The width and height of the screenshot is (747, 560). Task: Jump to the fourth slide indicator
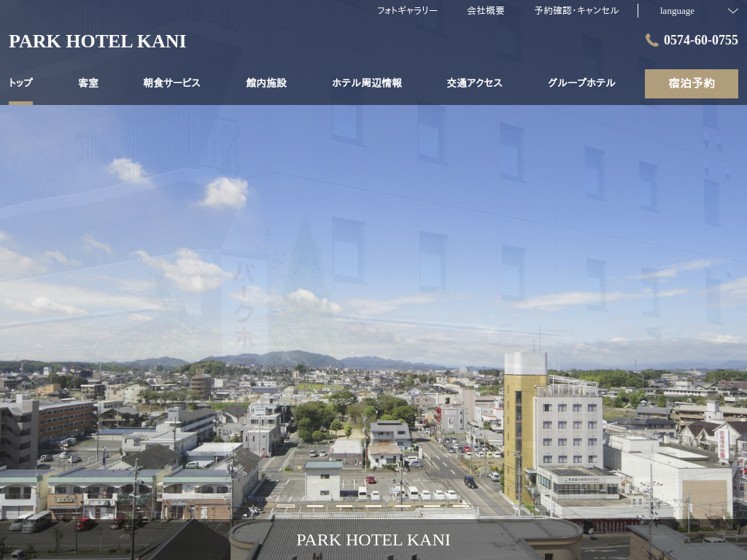tap(373, 506)
